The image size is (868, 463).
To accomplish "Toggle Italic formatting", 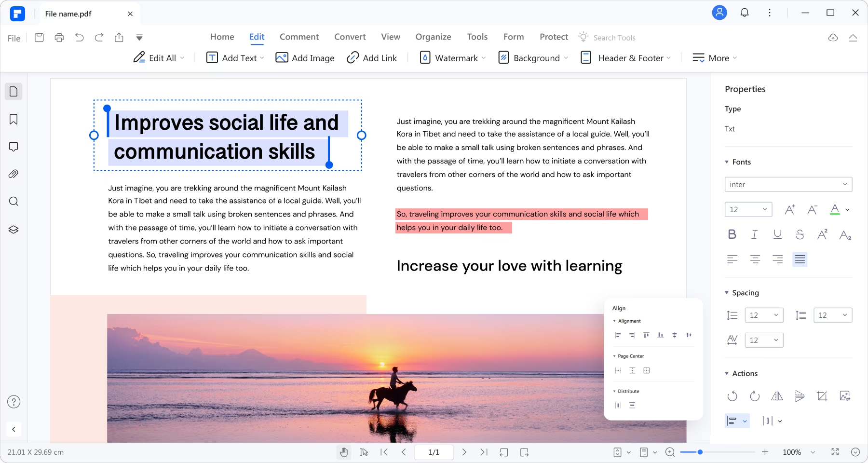I will [755, 234].
